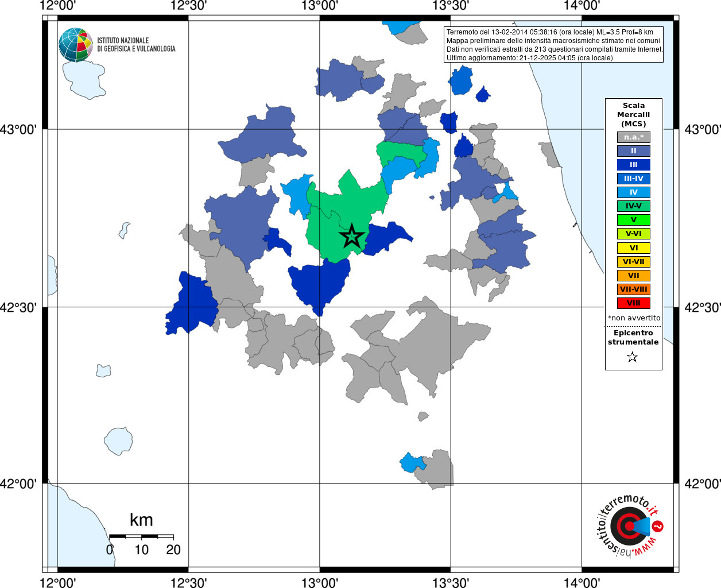Select the intensity IV legend swatch
The height and width of the screenshot is (588, 721).
point(634,192)
